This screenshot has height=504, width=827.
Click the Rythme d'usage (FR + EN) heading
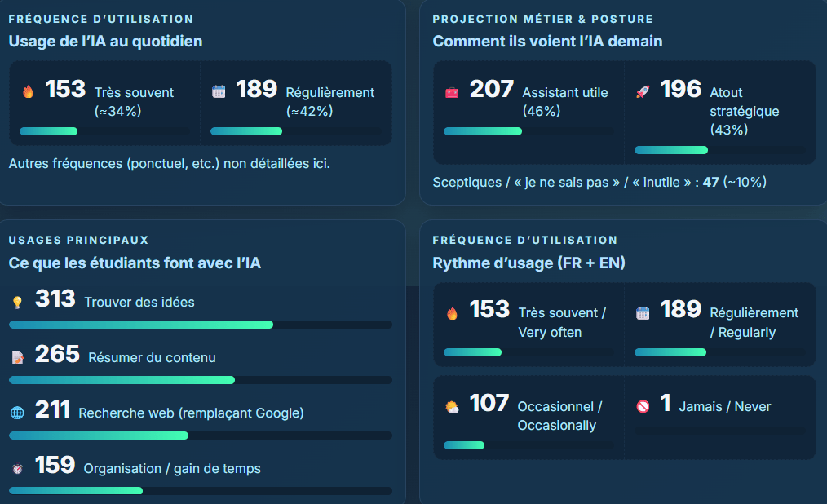point(528,263)
